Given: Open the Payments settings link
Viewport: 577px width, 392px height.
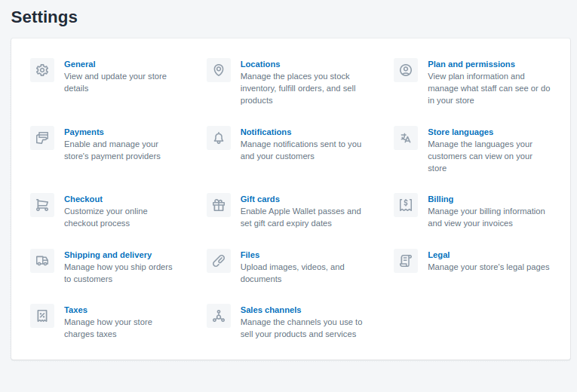Looking at the screenshot, I should coord(84,132).
